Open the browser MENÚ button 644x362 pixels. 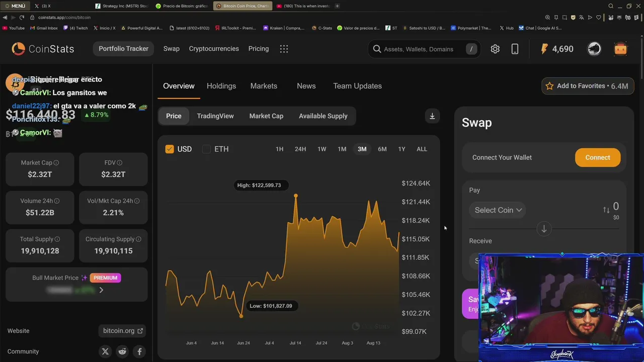[x=15, y=6]
